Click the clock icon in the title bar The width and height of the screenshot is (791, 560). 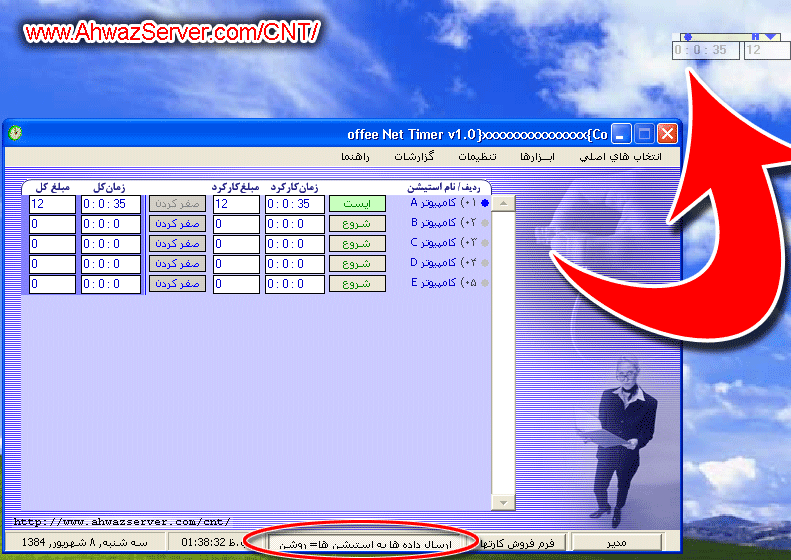(15, 133)
